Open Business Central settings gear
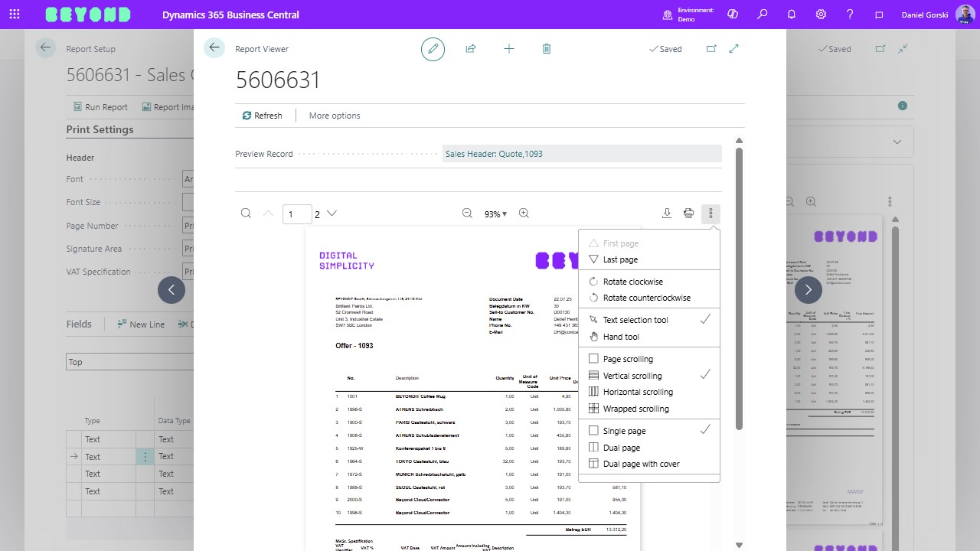 [821, 13]
